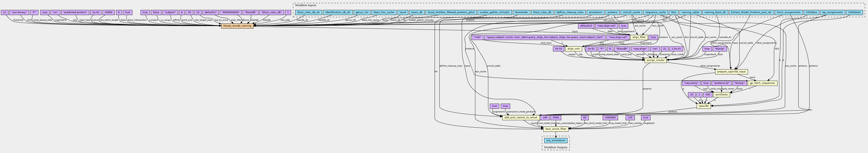This screenshot has width=868, height=153.
Task: Click the sparclbl step node
Action: coord(704,106)
